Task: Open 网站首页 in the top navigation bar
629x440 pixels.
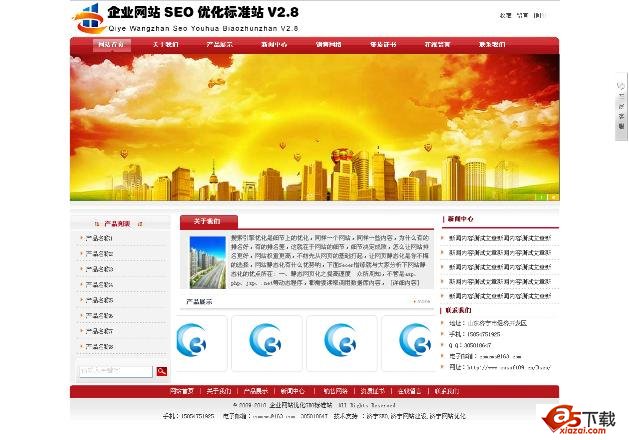Action: point(112,45)
